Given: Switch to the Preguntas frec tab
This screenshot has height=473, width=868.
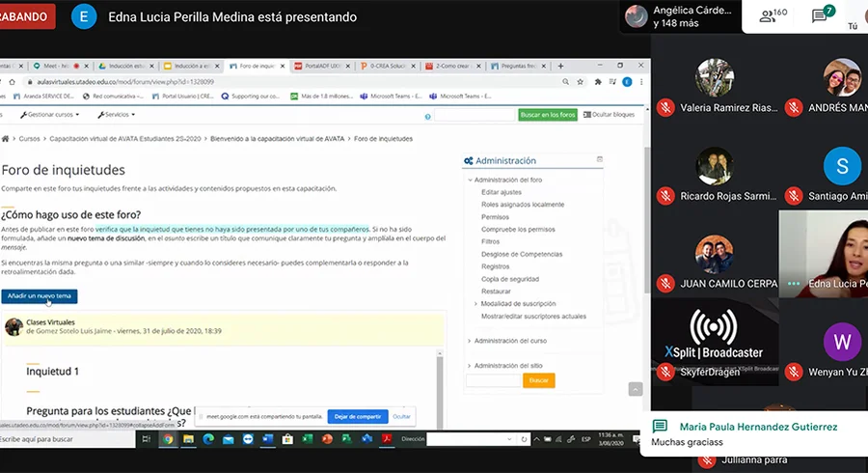Looking at the screenshot, I should [x=518, y=66].
